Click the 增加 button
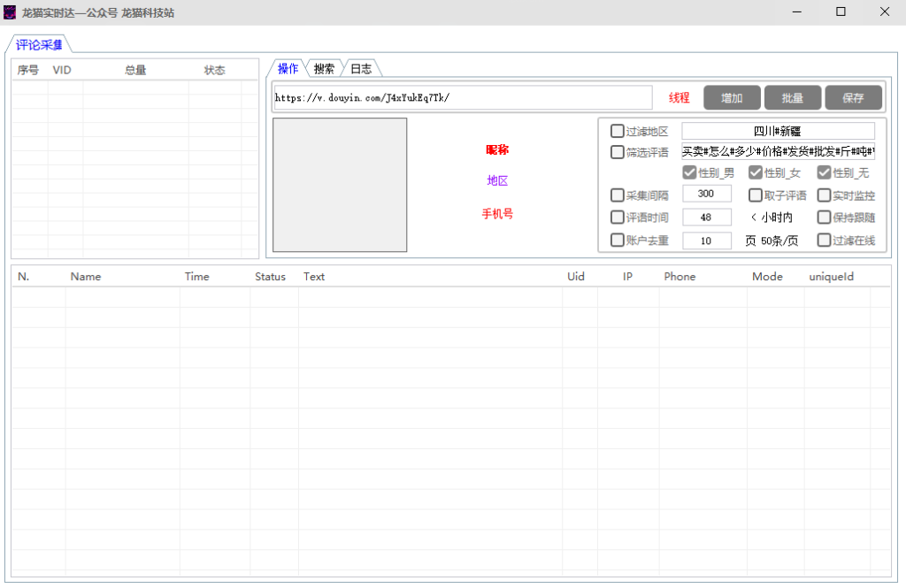The image size is (906, 588). (x=732, y=97)
